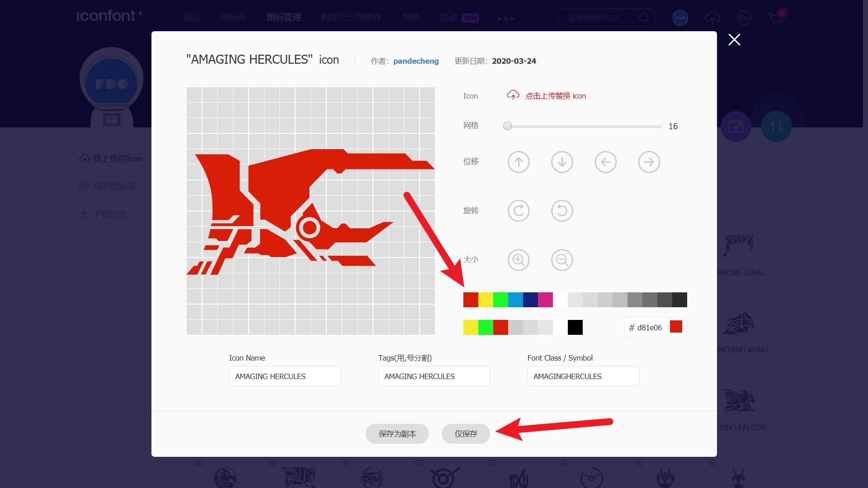The height and width of the screenshot is (488, 868).
Task: Choose the black swatch in recent colors
Action: click(575, 327)
